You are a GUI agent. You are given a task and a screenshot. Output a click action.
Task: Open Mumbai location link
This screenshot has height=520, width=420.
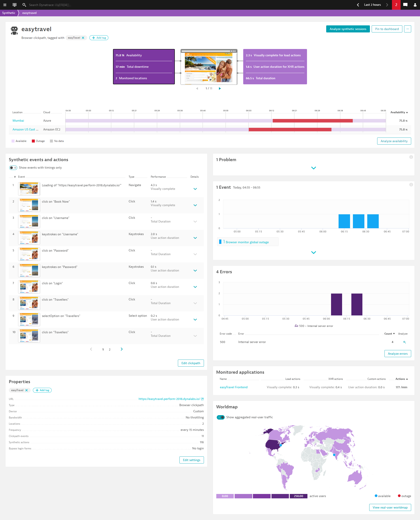(x=18, y=121)
